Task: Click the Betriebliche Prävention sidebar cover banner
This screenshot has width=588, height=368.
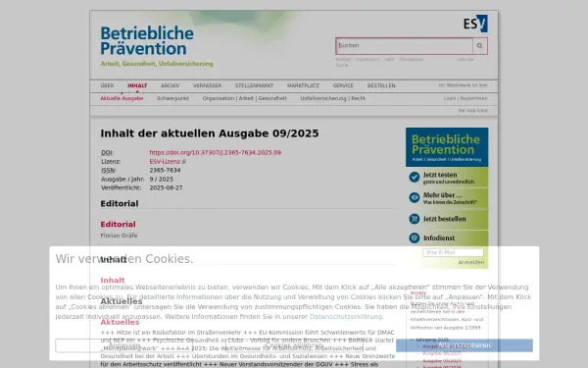Action: pyautogui.click(x=447, y=147)
